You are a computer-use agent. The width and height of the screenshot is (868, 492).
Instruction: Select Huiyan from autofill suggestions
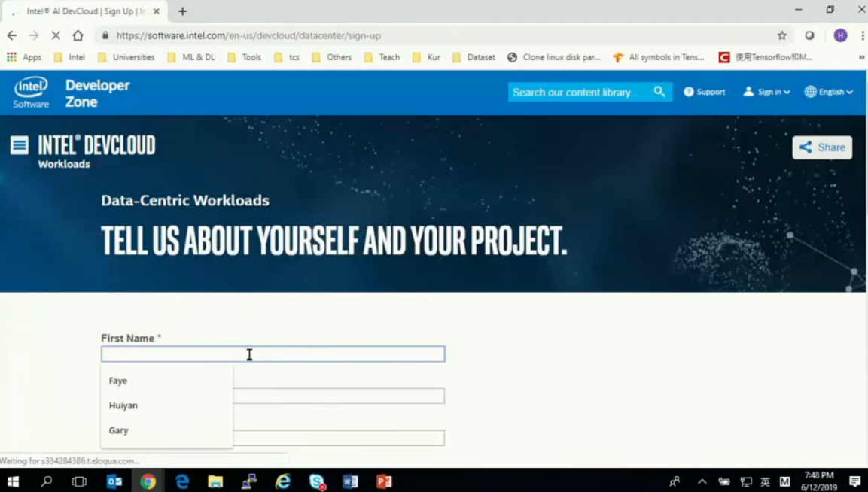pos(166,405)
